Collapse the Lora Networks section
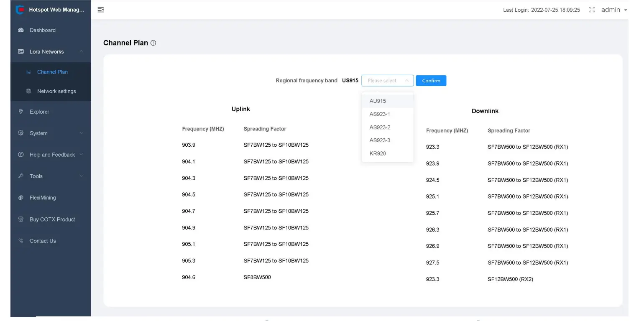The image size is (644, 321). pyautogui.click(x=47, y=51)
